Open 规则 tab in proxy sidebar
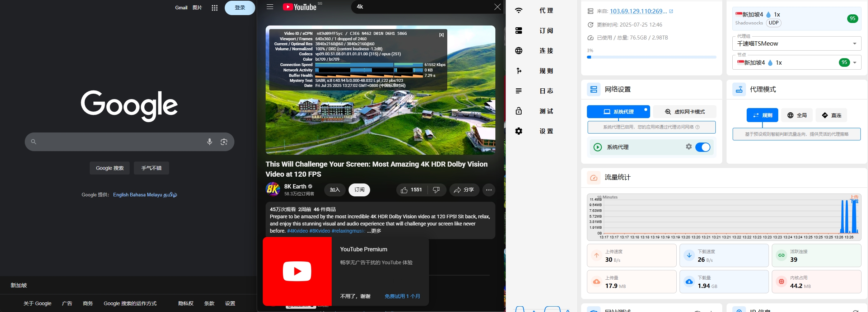Viewport: 868px width, 312px height. click(541, 71)
